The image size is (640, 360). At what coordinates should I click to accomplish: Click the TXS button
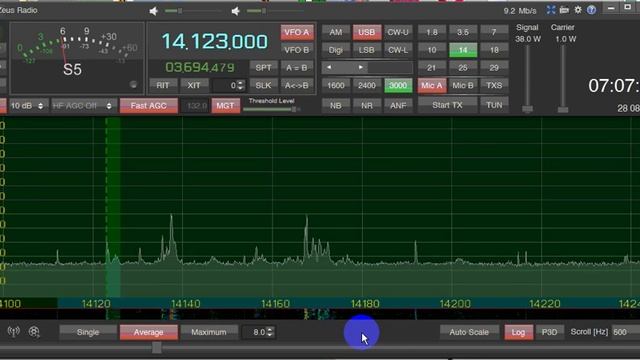tap(494, 86)
